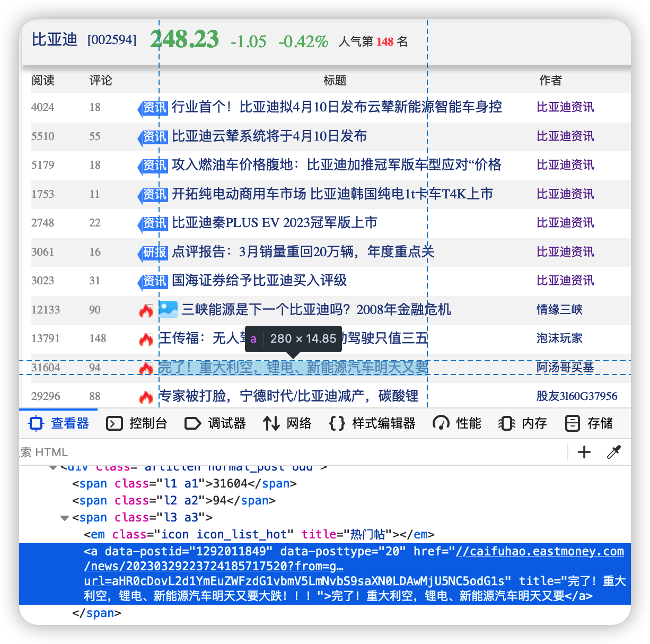This screenshot has width=650, height=644.
Task: Click the 搜索 HTML search field
Action: (x=293, y=452)
